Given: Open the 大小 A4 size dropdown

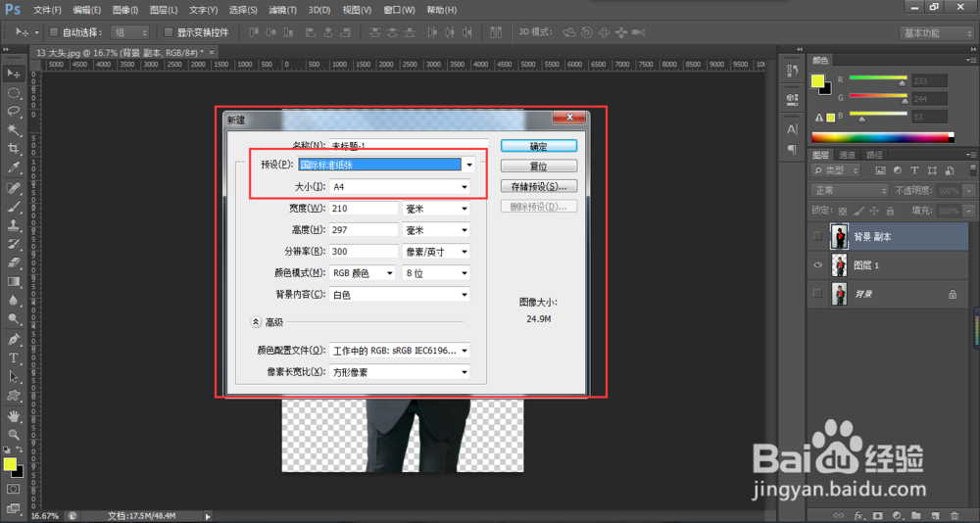Looking at the screenshot, I should (x=400, y=186).
